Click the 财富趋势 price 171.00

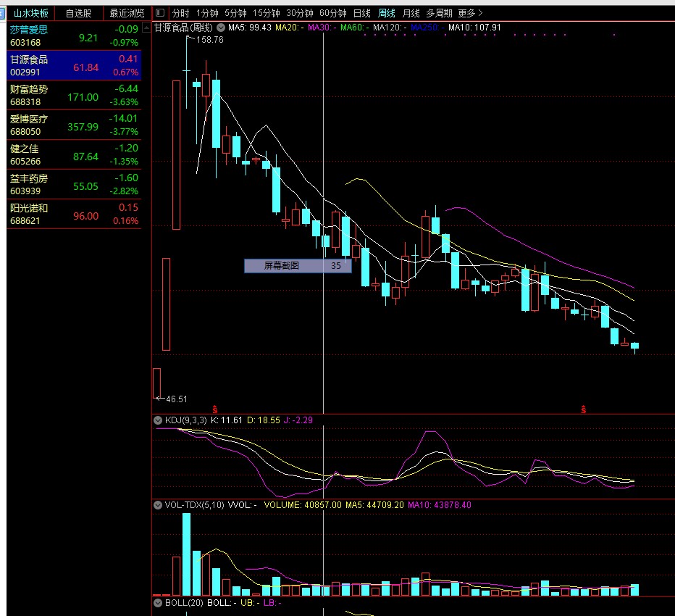click(x=83, y=97)
